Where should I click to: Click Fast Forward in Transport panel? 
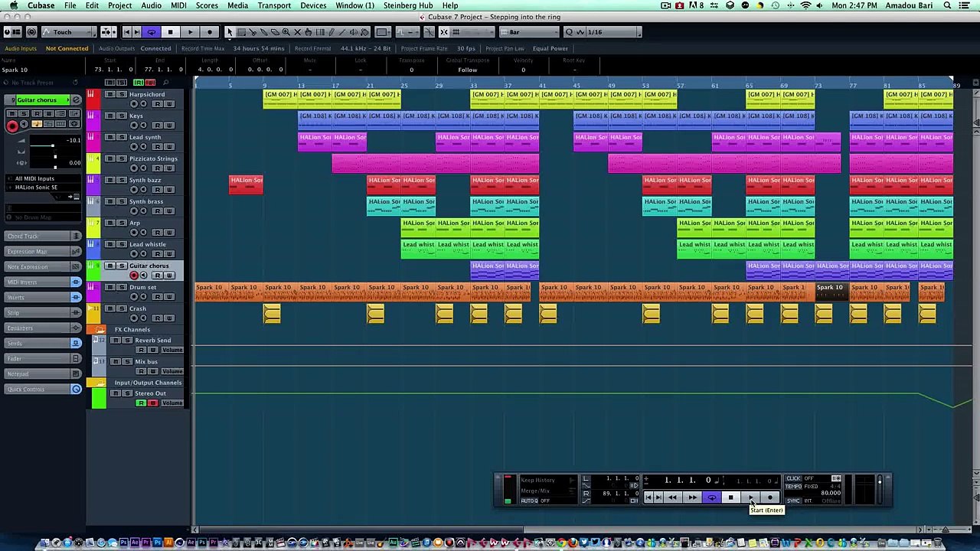pyautogui.click(x=693, y=497)
